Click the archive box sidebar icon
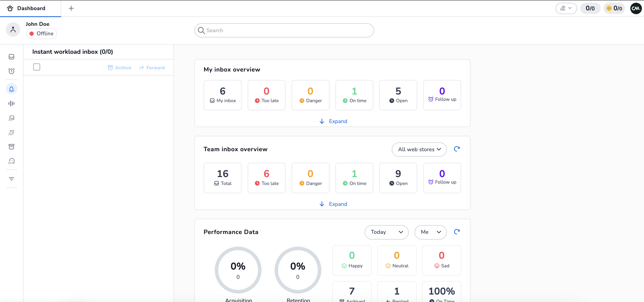Screen dimensions: 644x302 point(11,147)
